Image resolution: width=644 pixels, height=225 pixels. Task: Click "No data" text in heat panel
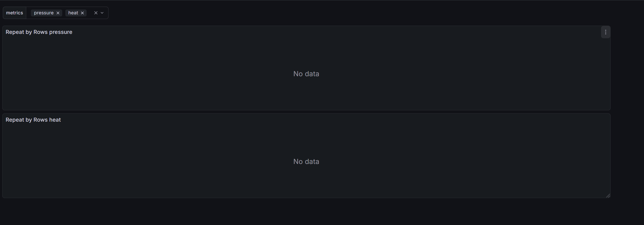point(306,162)
